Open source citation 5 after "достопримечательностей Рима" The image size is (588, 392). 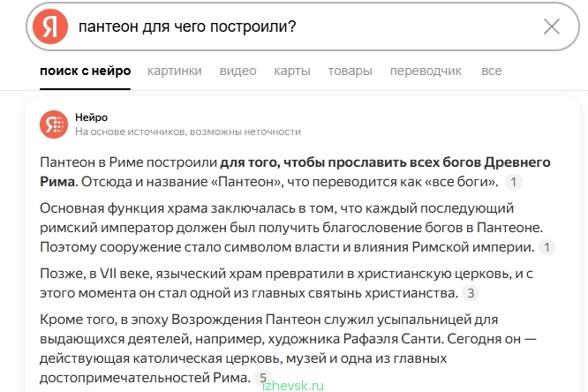click(x=263, y=377)
